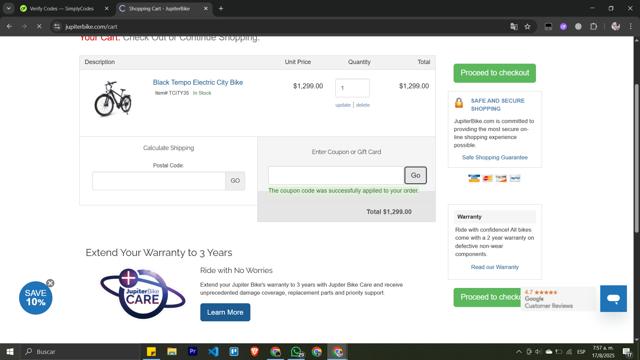Click the browser back arrow
Viewport: 640px width, 360px height.
(x=9, y=27)
